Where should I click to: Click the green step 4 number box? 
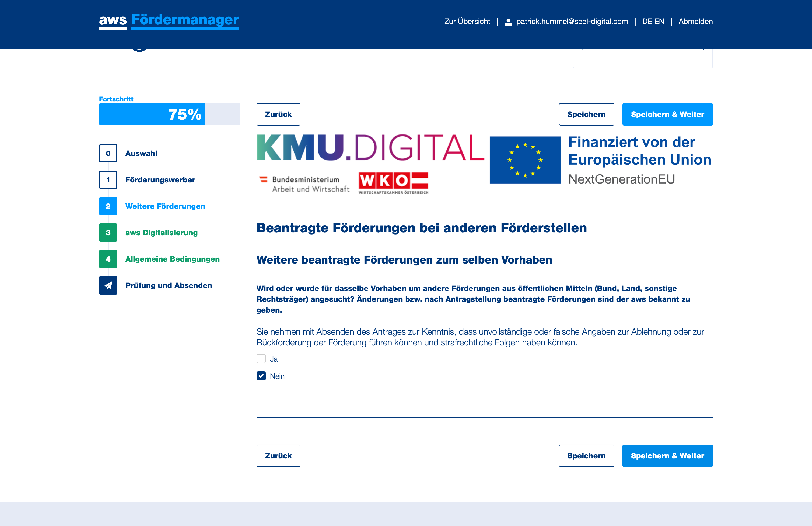click(108, 259)
